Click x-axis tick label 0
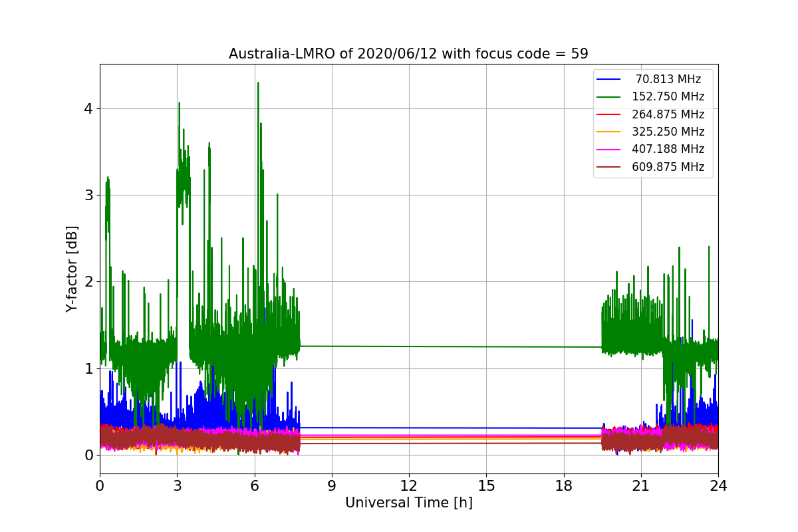Image resolution: width=798 pixels, height=532 pixels. [100, 486]
